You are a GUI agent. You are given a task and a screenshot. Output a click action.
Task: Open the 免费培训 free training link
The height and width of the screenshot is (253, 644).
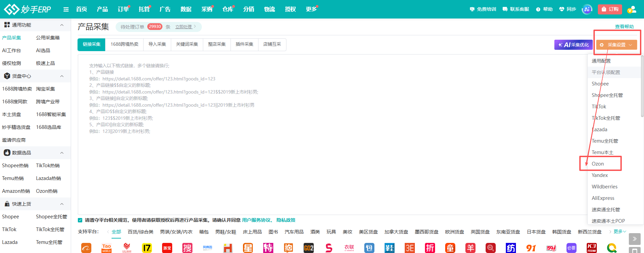(x=483, y=9)
